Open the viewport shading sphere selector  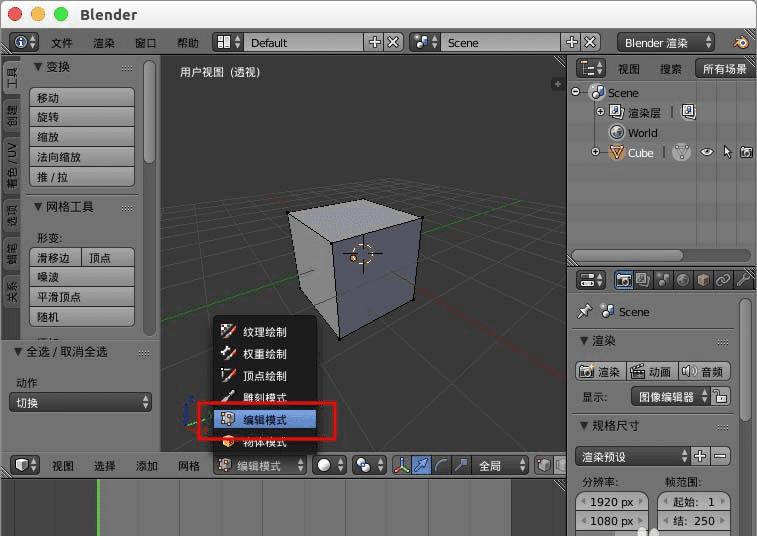[330, 465]
